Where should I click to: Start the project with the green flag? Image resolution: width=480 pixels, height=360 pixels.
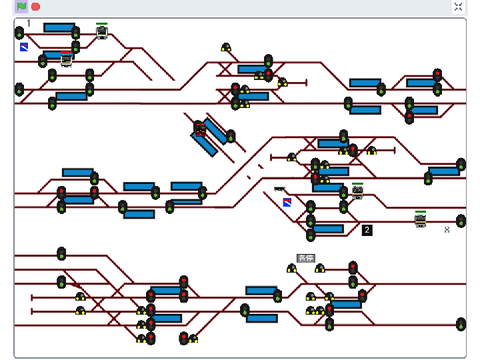point(21,6)
